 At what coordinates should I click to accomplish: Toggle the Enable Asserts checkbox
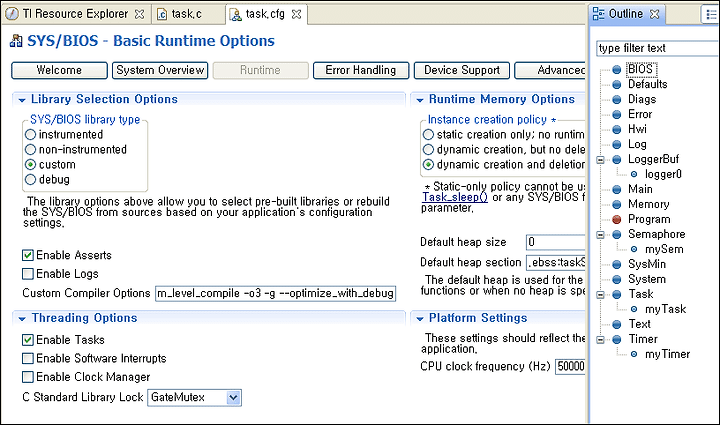[28, 255]
